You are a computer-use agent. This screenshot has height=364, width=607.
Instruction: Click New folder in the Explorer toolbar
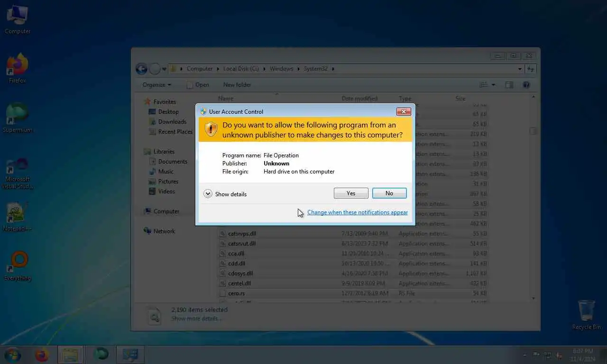237,85
